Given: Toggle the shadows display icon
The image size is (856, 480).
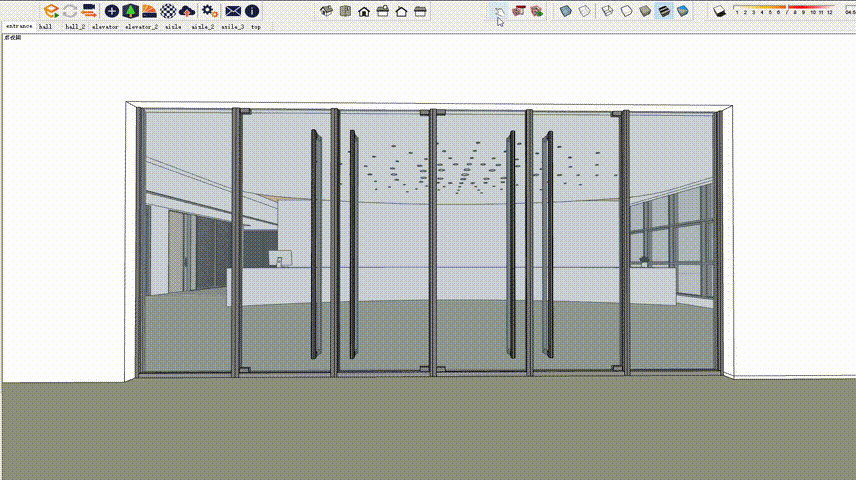Looking at the screenshot, I should [x=720, y=11].
